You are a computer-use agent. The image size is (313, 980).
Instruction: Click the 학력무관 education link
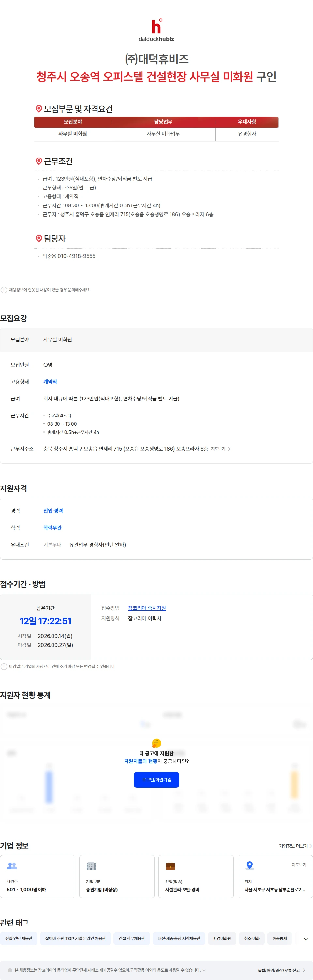52,528
